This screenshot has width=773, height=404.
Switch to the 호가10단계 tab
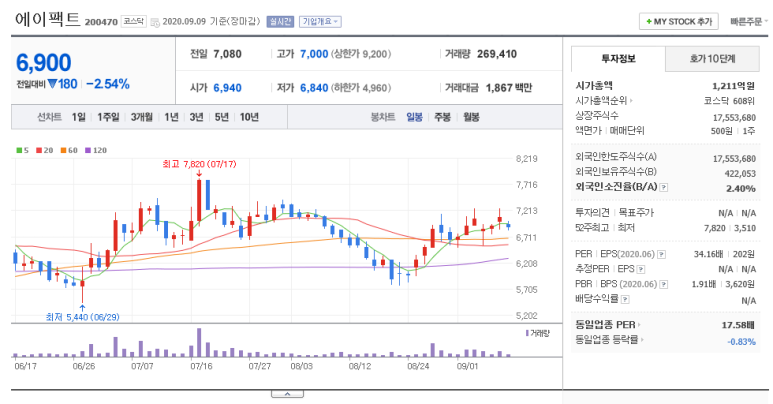click(712, 59)
